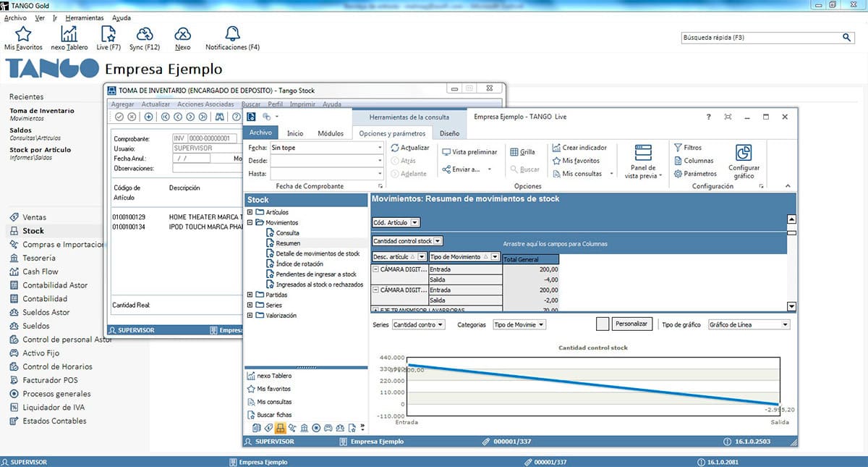Select the highlighted Stock module icon in Live bottom strip
The height and width of the screenshot is (467, 868).
click(x=280, y=428)
